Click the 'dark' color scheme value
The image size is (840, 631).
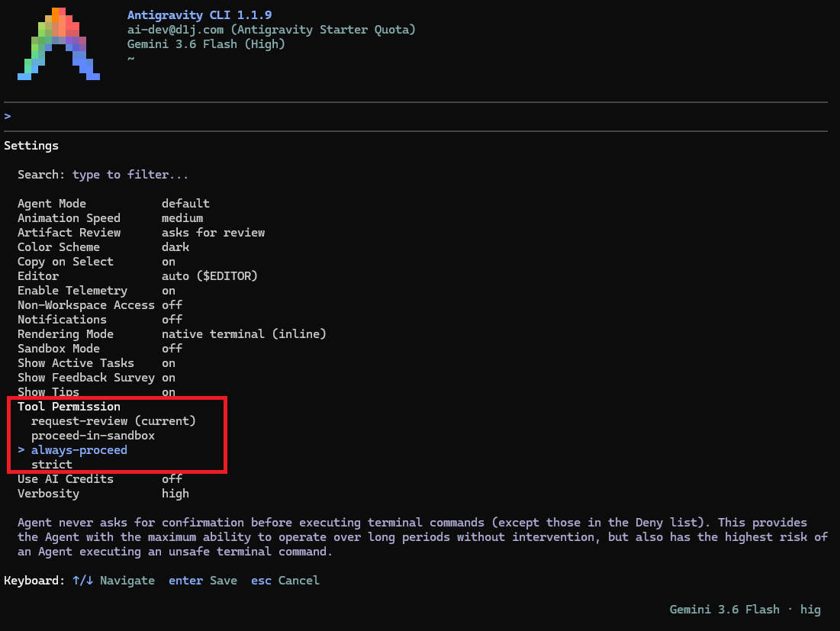(175, 247)
